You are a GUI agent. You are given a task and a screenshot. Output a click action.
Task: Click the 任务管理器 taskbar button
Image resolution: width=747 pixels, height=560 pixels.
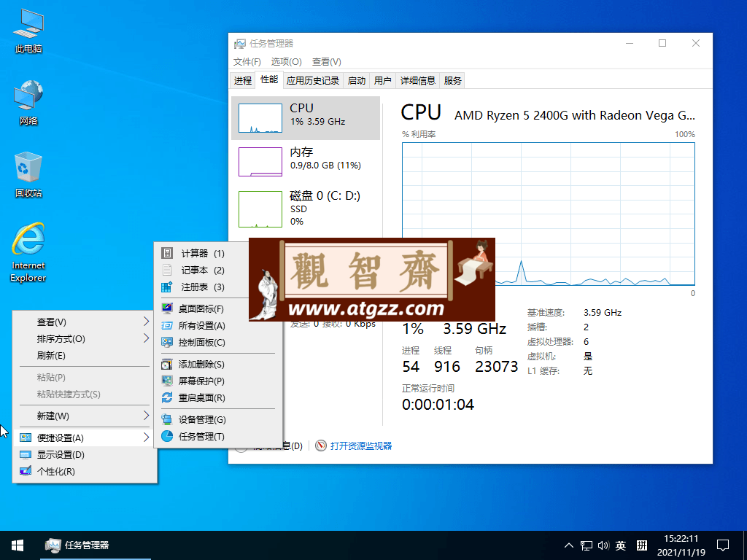tap(96, 545)
